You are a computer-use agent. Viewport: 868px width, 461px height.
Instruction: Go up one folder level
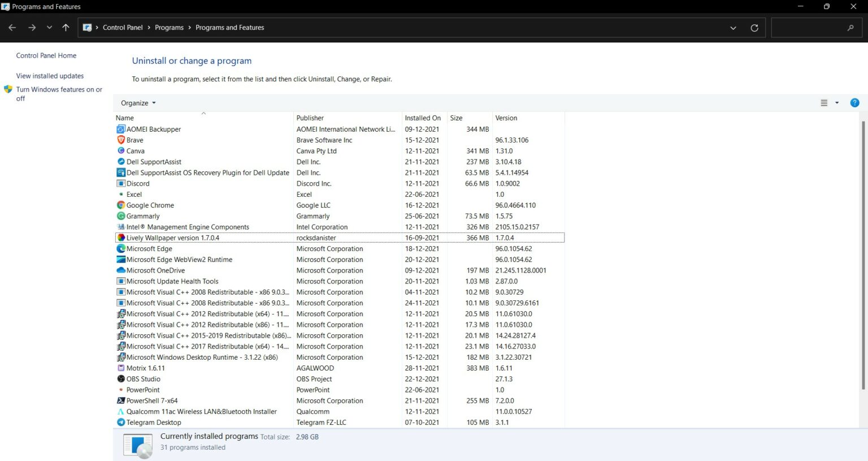click(x=66, y=28)
